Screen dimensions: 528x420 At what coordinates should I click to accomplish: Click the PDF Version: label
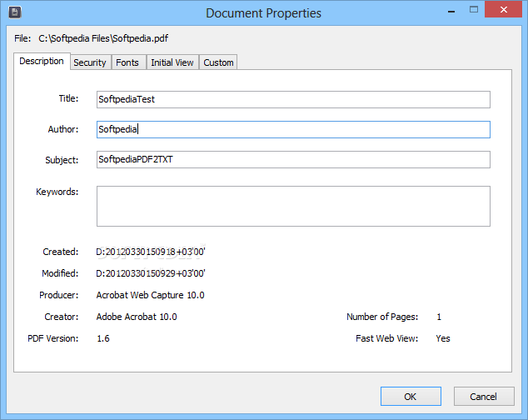pyautogui.click(x=52, y=338)
